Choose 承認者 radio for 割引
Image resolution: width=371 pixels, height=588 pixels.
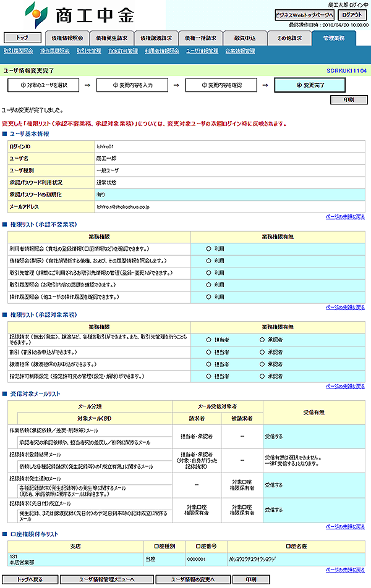pos(262,353)
